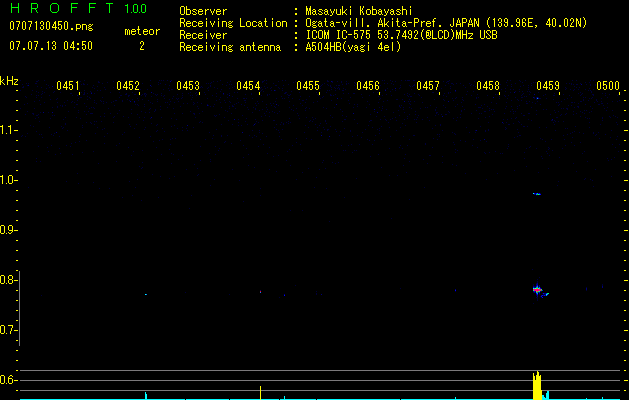This screenshot has height=400, width=629.
Task: Click the 0.6 kHz frequency axis label
Action: pos(8,380)
